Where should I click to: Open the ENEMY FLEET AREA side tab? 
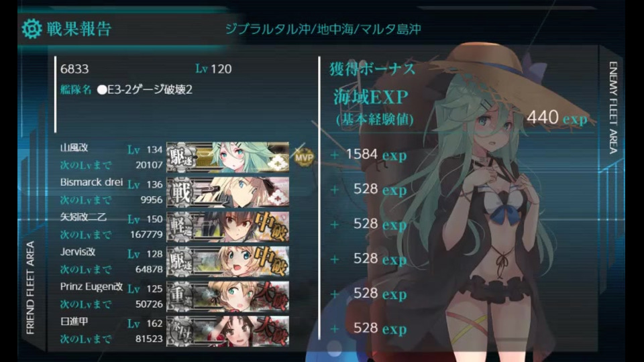pyautogui.click(x=612, y=107)
